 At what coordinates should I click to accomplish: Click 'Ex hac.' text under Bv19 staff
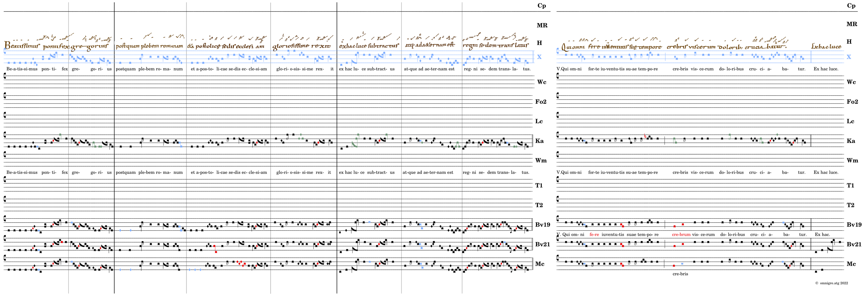click(822, 234)
